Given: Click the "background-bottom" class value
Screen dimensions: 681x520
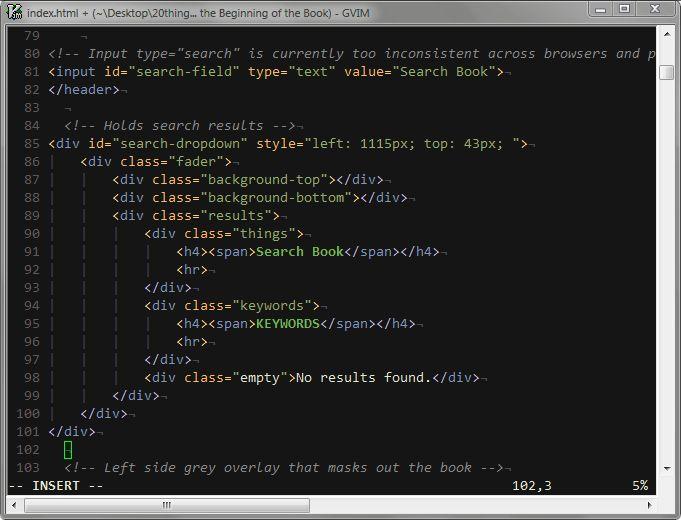Looking at the screenshot, I should click(276, 198).
